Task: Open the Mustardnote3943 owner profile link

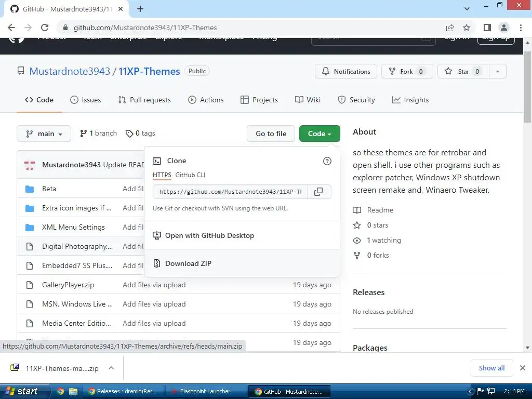Action: point(70,71)
